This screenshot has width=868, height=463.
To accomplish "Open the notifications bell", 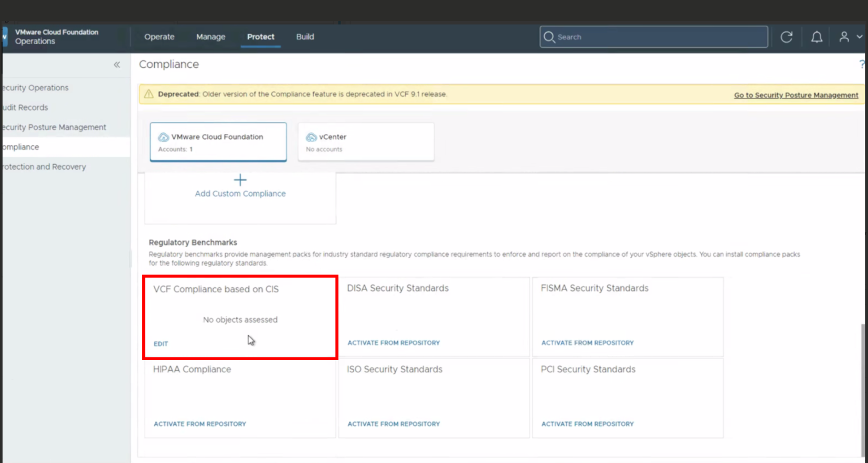I will (817, 37).
